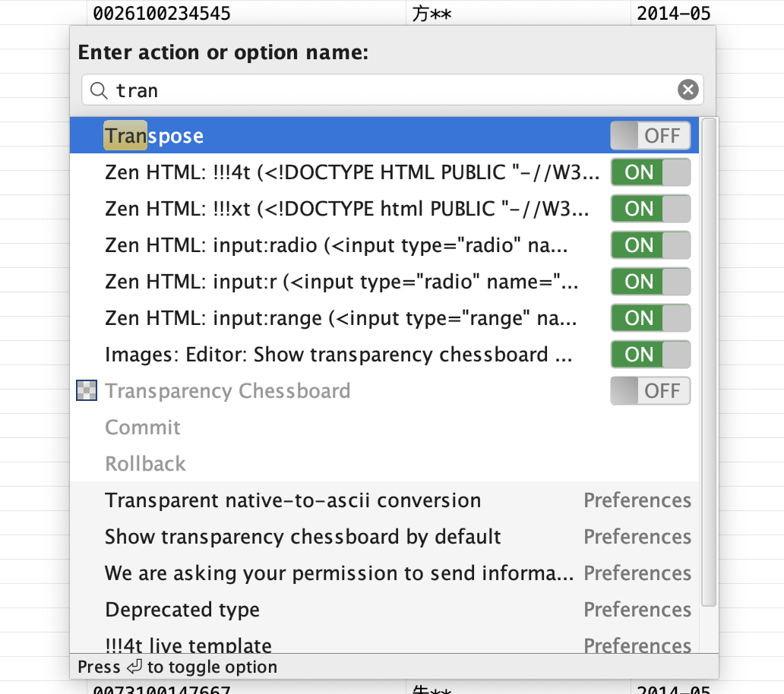This screenshot has width=784, height=694.
Task: Select the Rollback action entry
Action: click(x=145, y=464)
